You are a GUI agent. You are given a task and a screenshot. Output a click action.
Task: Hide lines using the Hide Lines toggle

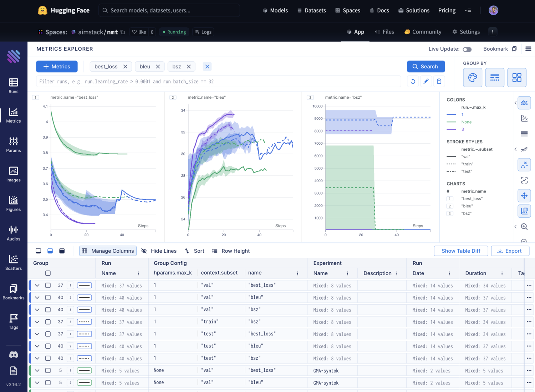coord(159,251)
